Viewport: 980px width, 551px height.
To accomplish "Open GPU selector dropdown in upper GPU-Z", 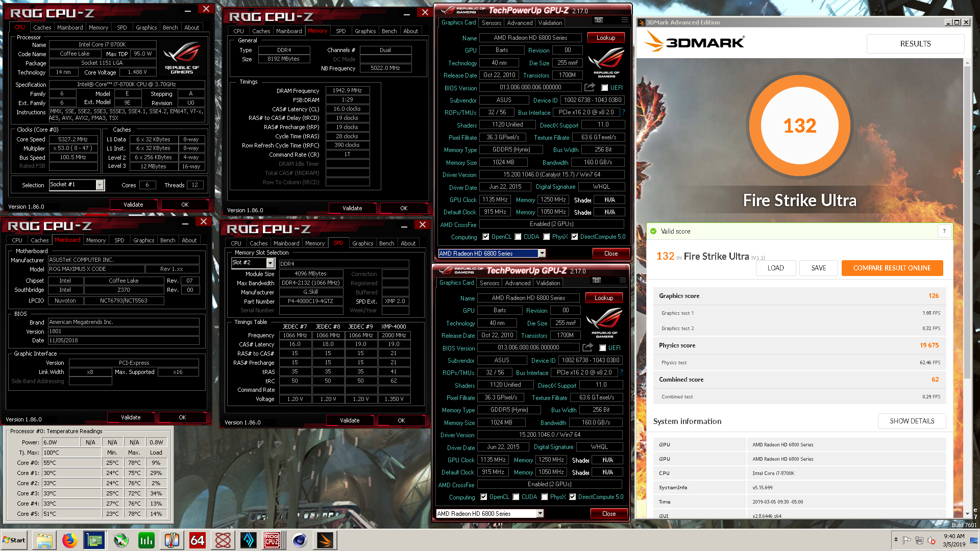I will coord(542,254).
